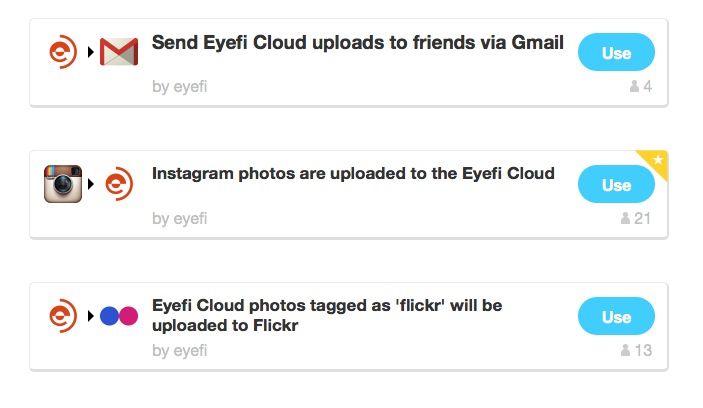Click 'by eyefi' under the Instagram recipe
703x408 pixels.
pos(179,218)
